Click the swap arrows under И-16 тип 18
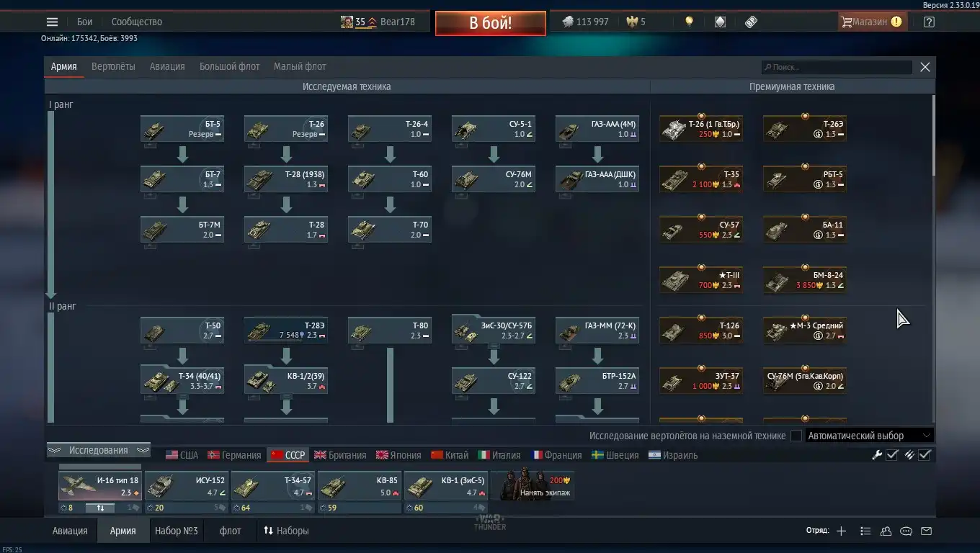Viewport: 980px width, 553px height. click(x=100, y=508)
